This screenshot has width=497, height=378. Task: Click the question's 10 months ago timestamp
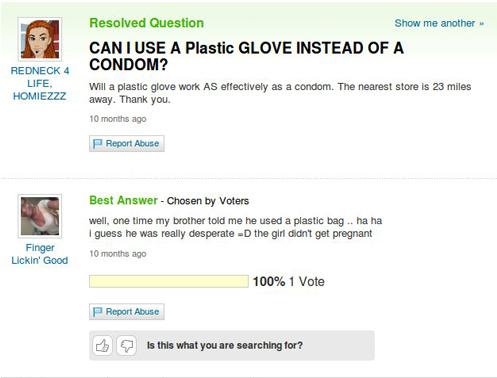(x=118, y=119)
